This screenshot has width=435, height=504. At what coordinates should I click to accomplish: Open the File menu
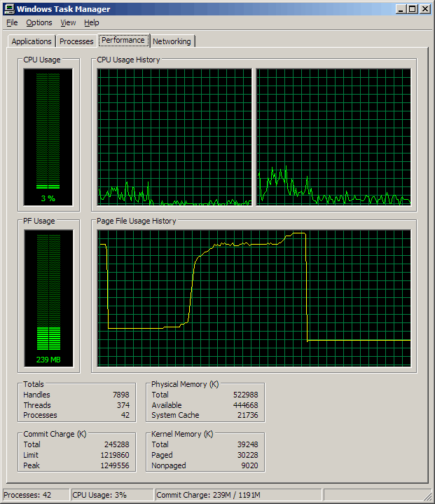pyautogui.click(x=12, y=23)
